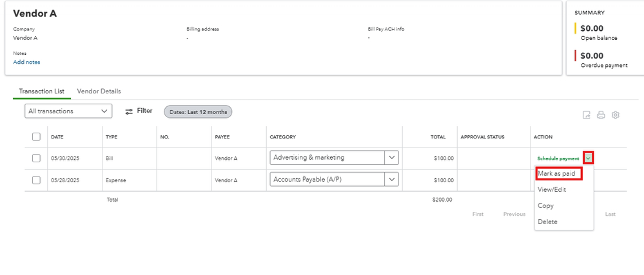This screenshot has height=275, width=644.
Task: Choose View/Edit from the action menu
Action: click(551, 189)
